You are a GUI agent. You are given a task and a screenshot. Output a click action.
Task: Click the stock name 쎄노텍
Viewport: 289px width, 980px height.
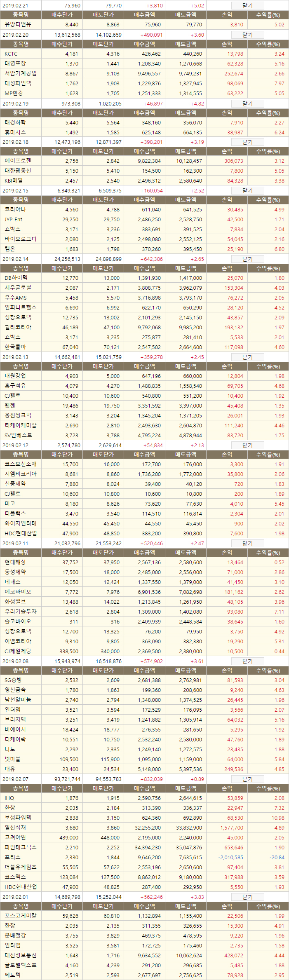pyautogui.click(x=12, y=975)
